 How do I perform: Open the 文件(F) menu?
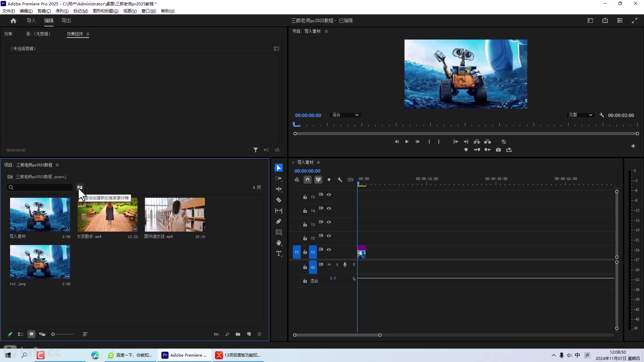[9, 11]
